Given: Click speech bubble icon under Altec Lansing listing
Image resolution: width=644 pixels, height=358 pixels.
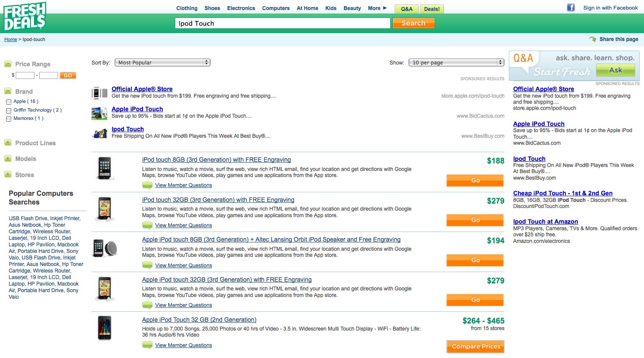Looking at the screenshot, I should point(147,266).
